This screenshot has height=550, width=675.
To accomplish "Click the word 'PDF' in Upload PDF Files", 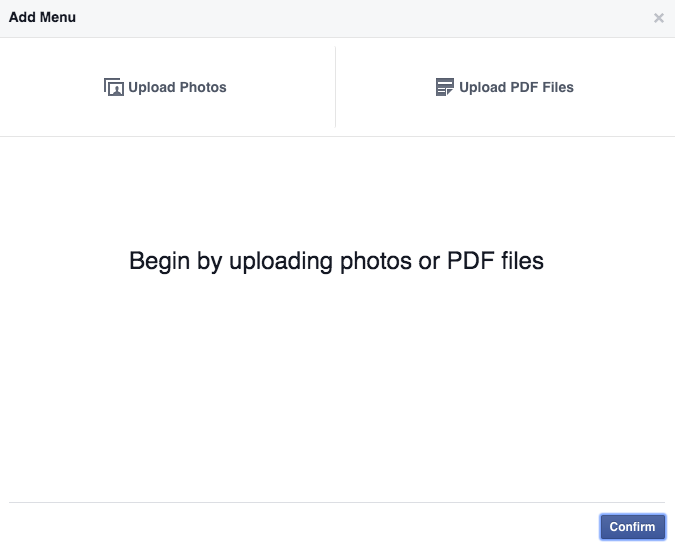I will point(524,87).
